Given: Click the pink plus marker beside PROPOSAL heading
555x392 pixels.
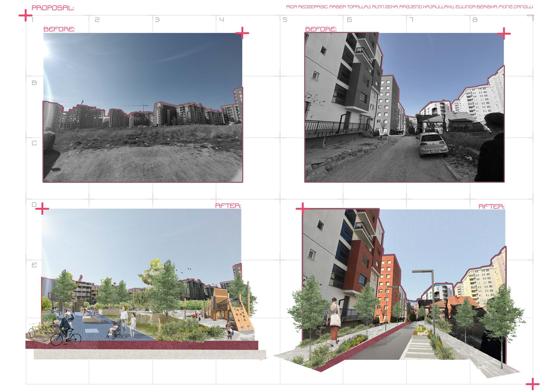Looking at the screenshot, I should pyautogui.click(x=25, y=16).
